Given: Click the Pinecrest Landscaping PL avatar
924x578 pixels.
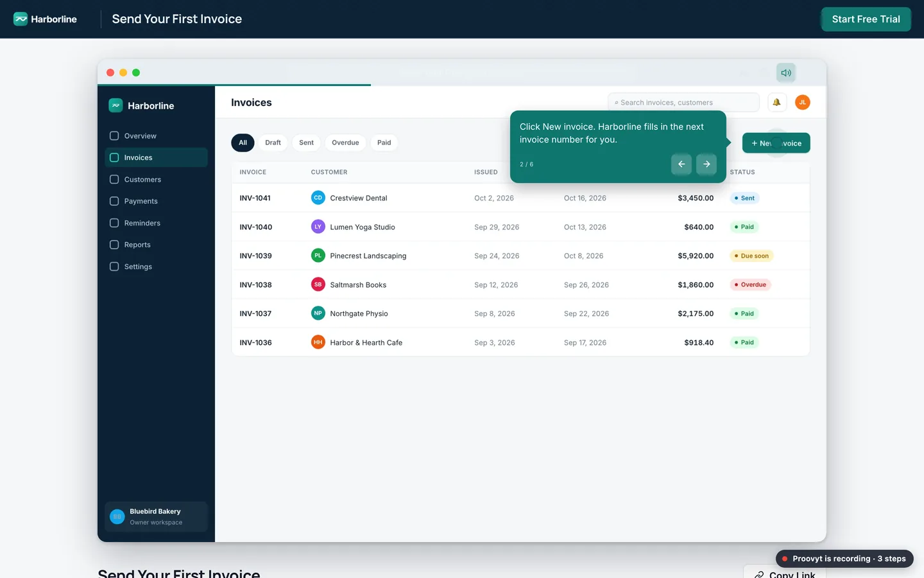Looking at the screenshot, I should click(318, 256).
